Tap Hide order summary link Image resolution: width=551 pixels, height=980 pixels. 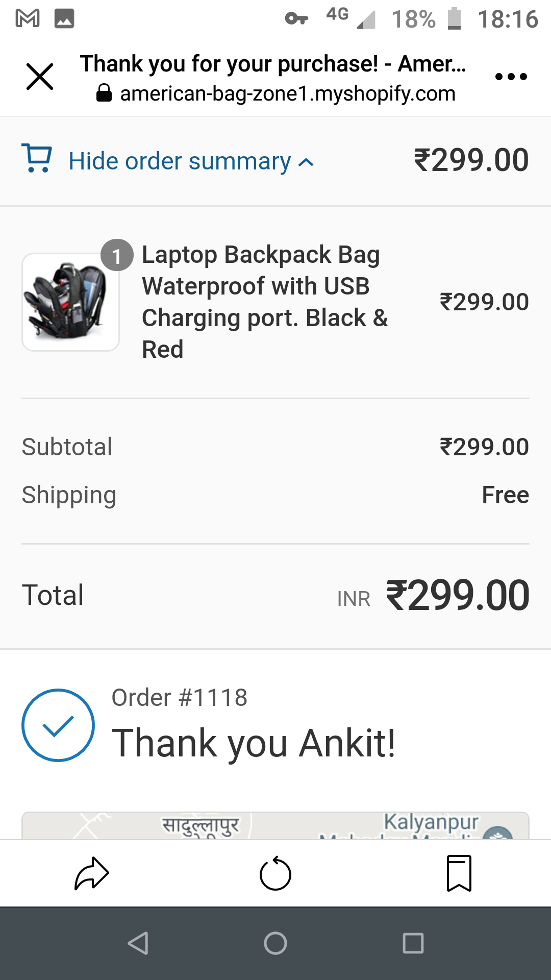[180, 161]
